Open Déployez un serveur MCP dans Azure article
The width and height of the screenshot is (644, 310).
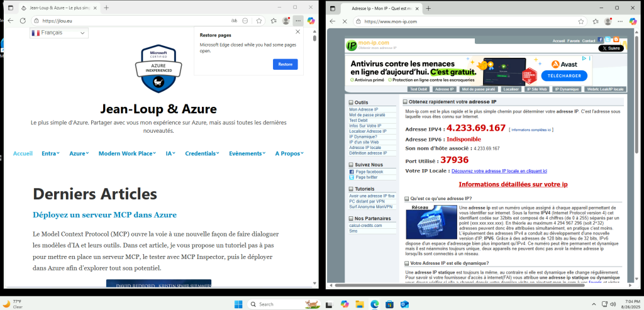[x=105, y=215]
